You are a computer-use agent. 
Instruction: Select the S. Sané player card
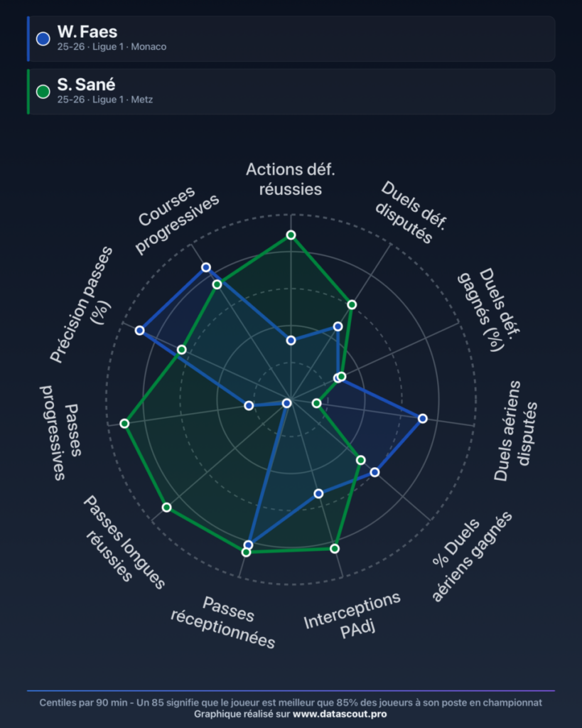pyautogui.click(x=291, y=92)
